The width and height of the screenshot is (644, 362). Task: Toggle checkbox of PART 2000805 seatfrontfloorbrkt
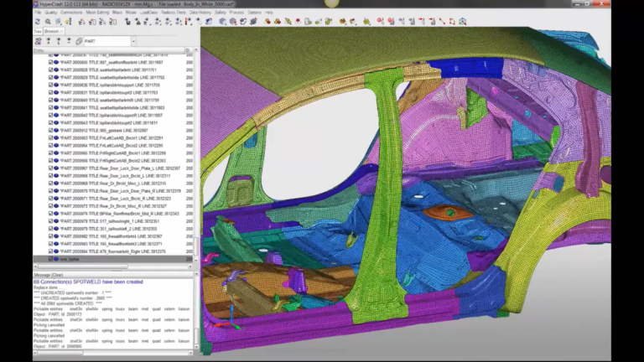[x=50, y=62]
